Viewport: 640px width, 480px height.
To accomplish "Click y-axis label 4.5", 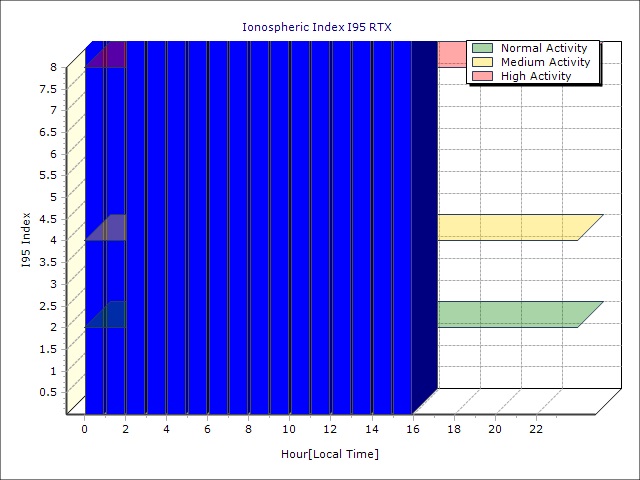I will [48, 219].
